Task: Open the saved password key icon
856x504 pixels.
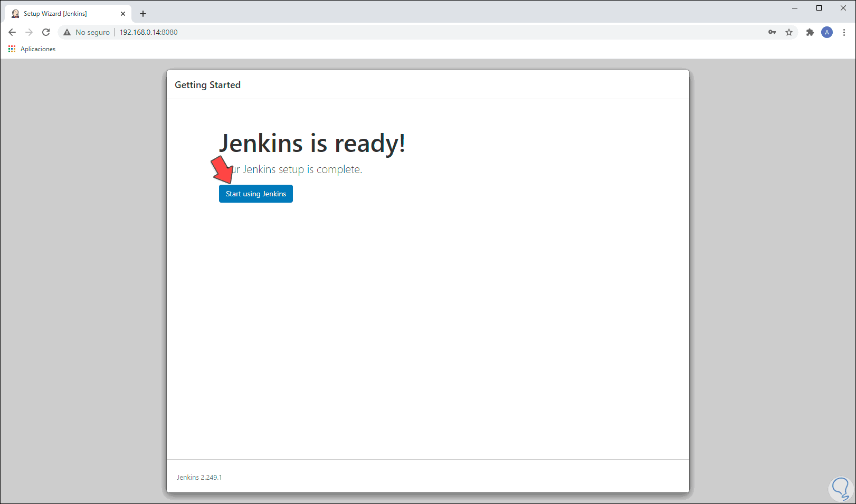Action: coord(772,32)
